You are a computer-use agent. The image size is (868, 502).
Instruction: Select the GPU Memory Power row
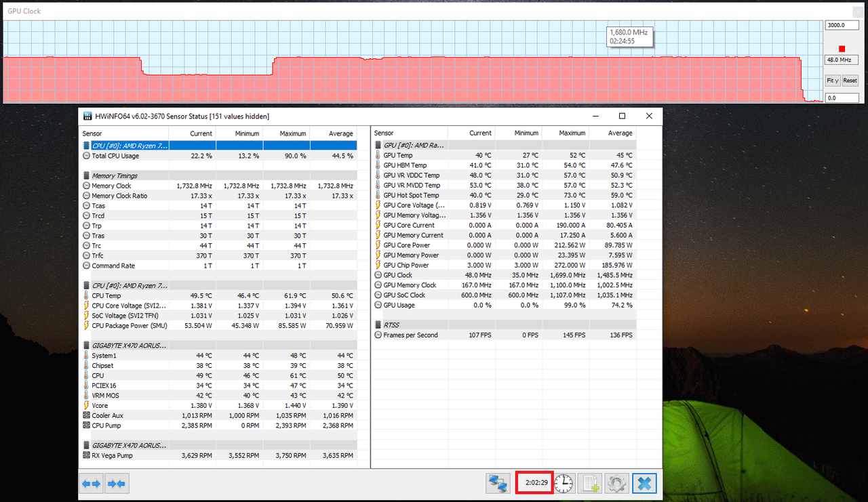[x=505, y=255]
